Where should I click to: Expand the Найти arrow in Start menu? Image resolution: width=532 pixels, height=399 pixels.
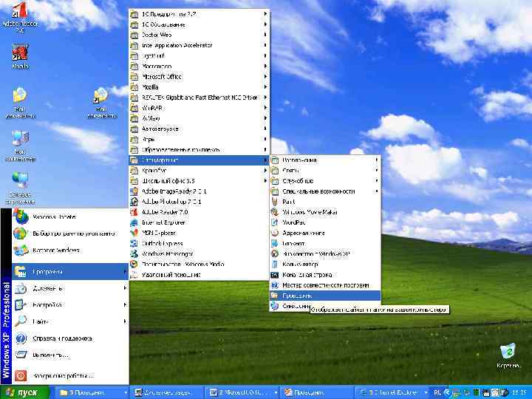point(125,321)
